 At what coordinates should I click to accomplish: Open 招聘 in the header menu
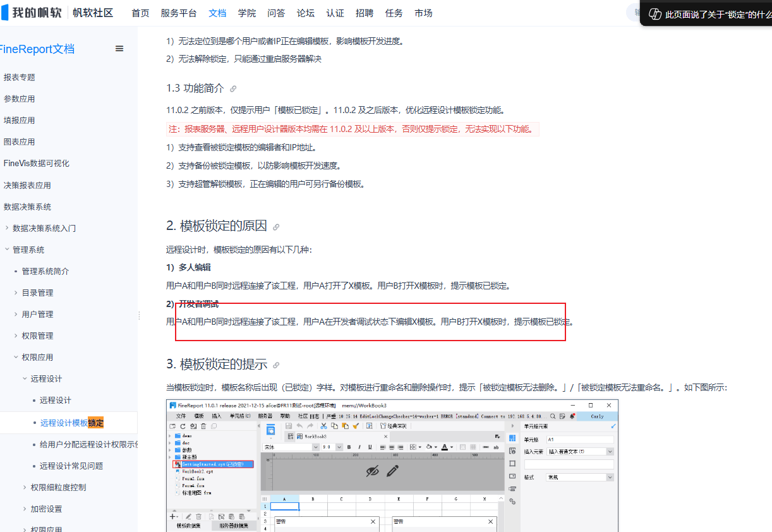[x=365, y=13]
